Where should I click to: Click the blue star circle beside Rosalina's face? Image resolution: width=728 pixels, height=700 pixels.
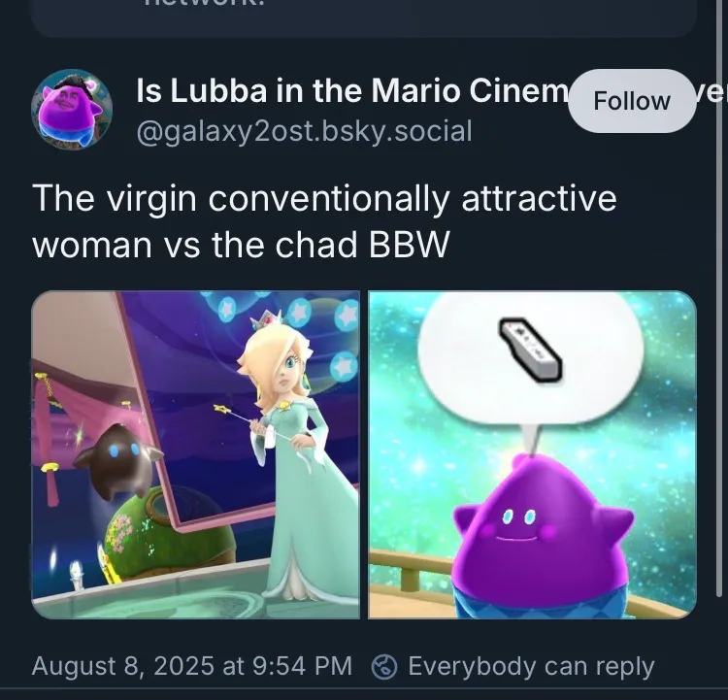[x=343, y=366]
